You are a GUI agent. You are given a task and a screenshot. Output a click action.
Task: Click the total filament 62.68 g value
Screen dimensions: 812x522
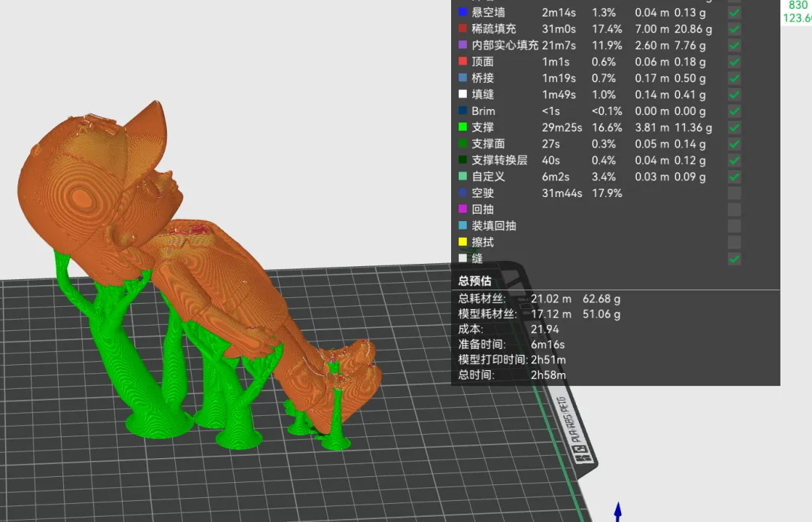click(x=601, y=299)
